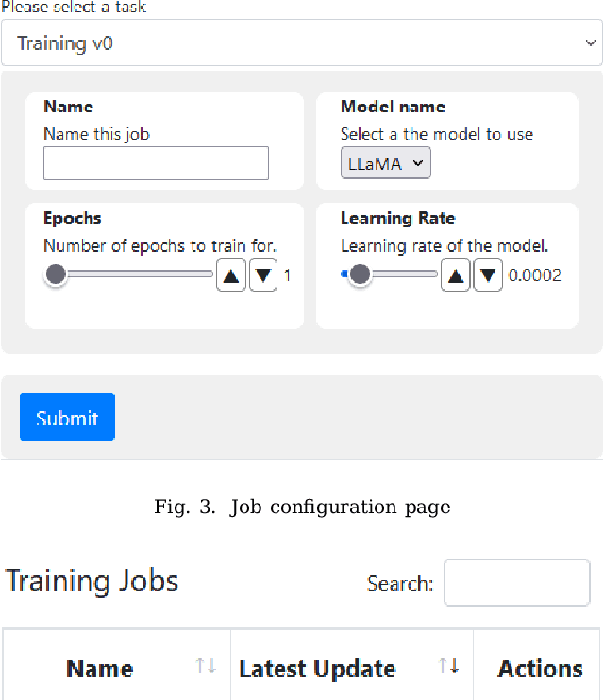Sort table by Latest Update arrows
This screenshot has width=604, height=700.
pos(449,666)
